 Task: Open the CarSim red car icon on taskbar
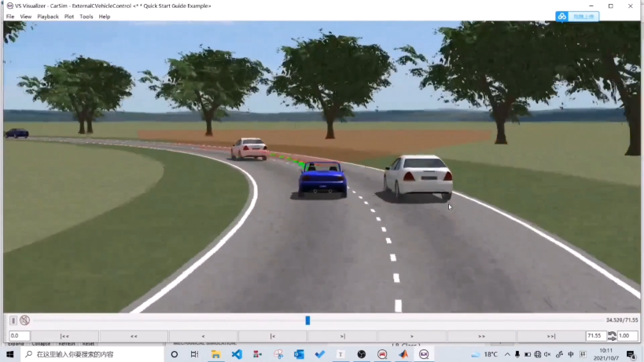tap(382, 354)
